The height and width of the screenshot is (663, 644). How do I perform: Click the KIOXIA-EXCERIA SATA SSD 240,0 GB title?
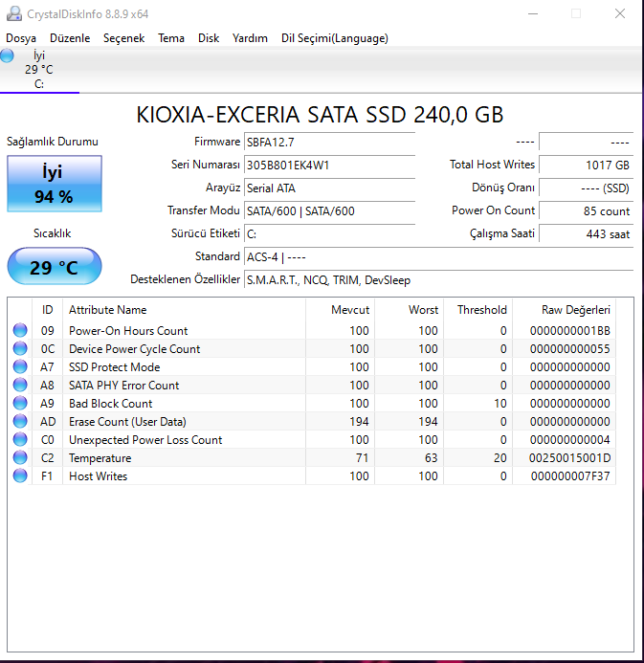(320, 115)
